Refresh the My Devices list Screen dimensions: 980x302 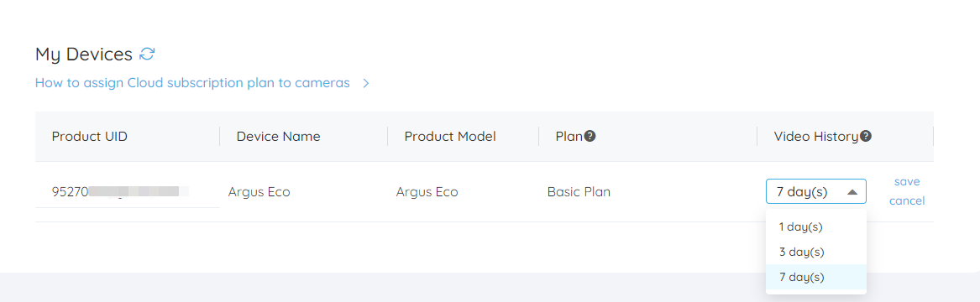point(147,55)
